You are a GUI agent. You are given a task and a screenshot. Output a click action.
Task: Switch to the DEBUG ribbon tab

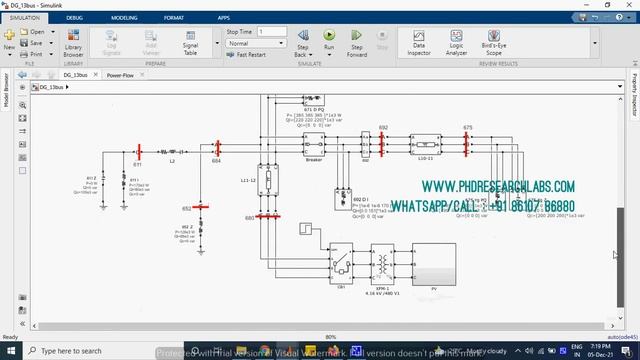pos(74,18)
